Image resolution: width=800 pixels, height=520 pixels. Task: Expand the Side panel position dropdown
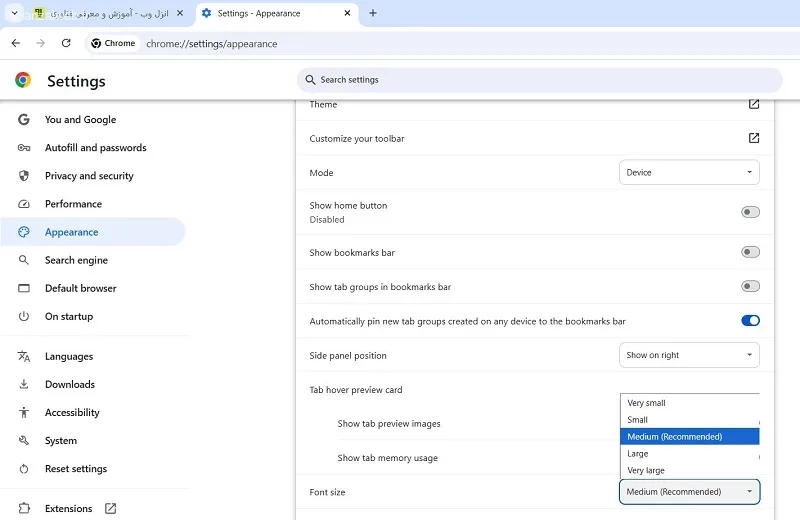(689, 355)
